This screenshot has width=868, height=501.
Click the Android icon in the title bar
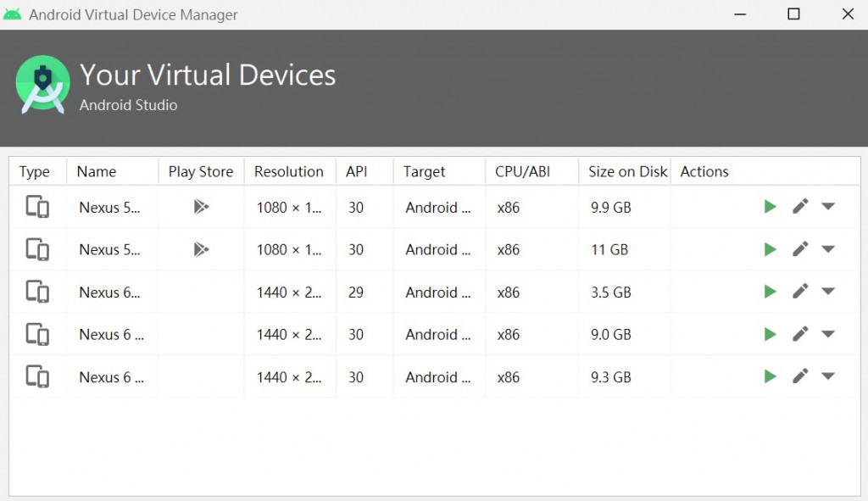tap(12, 14)
